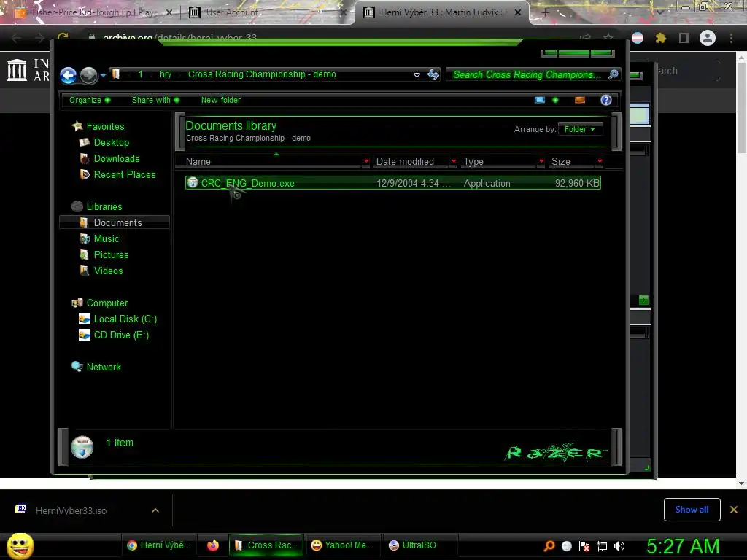Click Chrome extensions puzzle icon
The height and width of the screenshot is (560, 747).
660,38
